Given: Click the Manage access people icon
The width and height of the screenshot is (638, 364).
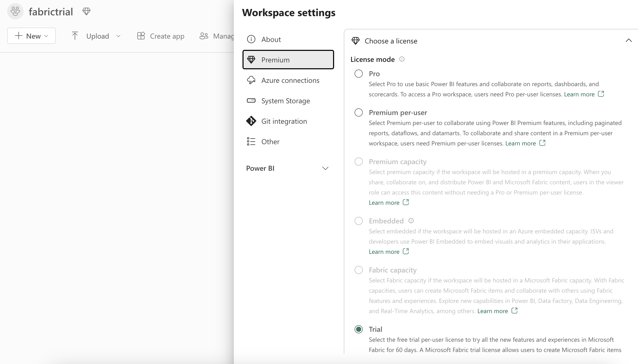Looking at the screenshot, I should [204, 36].
